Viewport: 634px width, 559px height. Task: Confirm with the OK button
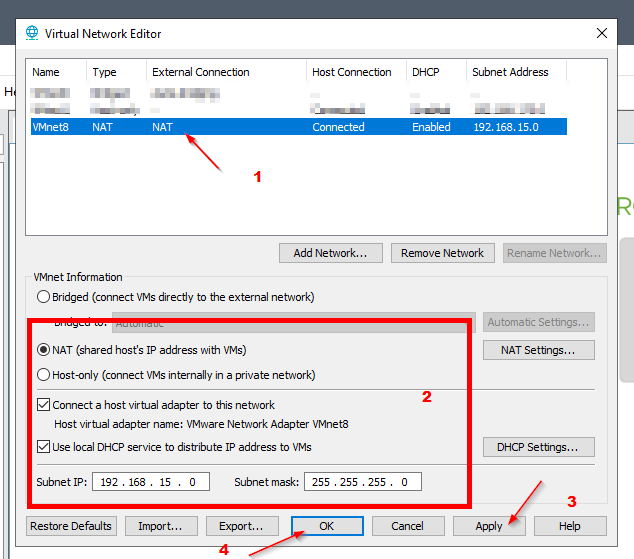click(x=327, y=526)
